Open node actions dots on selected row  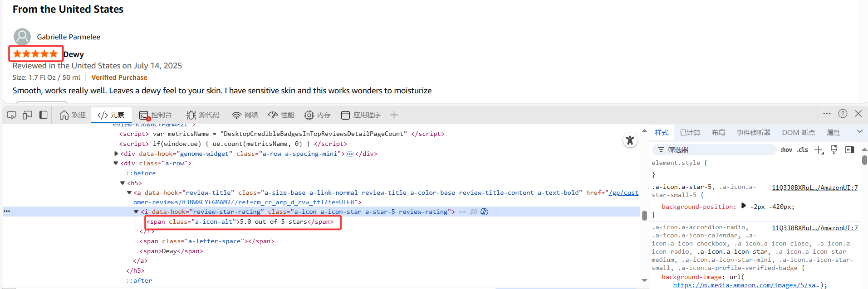pyautogui.click(x=7, y=212)
